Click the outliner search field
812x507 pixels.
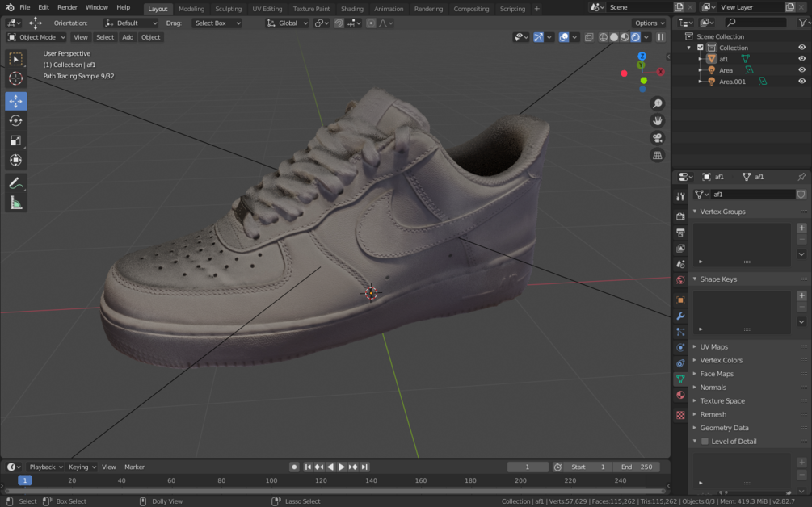[x=755, y=23]
